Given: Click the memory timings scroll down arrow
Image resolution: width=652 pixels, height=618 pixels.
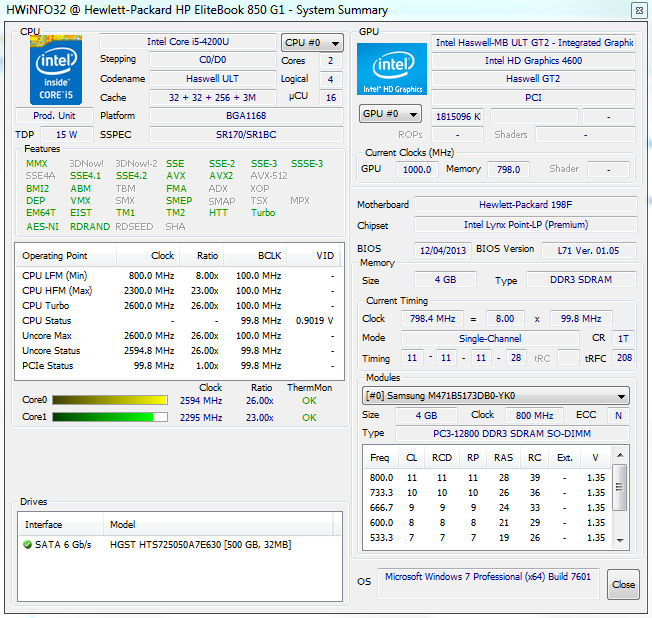Looking at the screenshot, I should click(x=620, y=540).
